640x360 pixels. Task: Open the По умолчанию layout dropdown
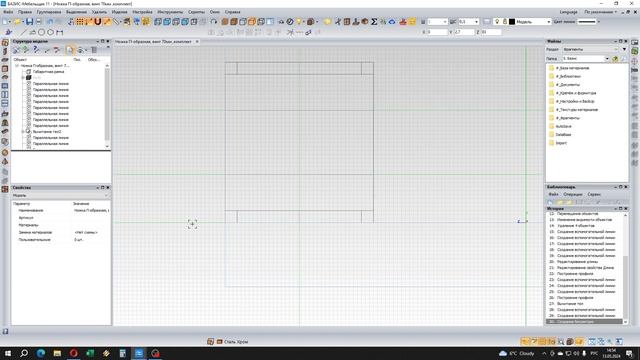[600, 12]
